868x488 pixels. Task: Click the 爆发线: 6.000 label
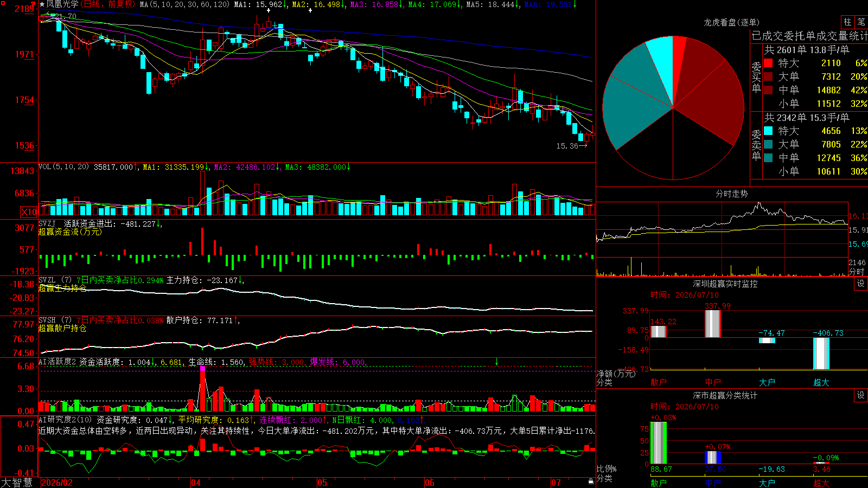coord(337,362)
